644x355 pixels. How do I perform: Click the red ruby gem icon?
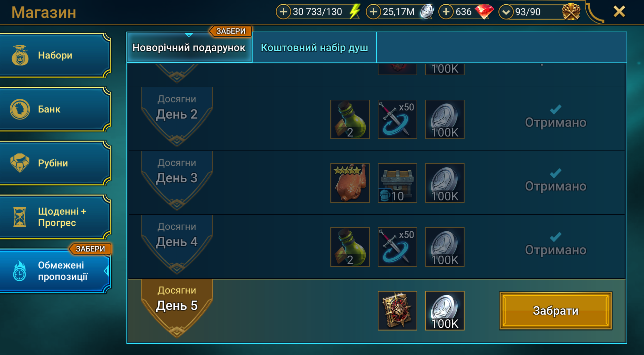[x=484, y=12]
